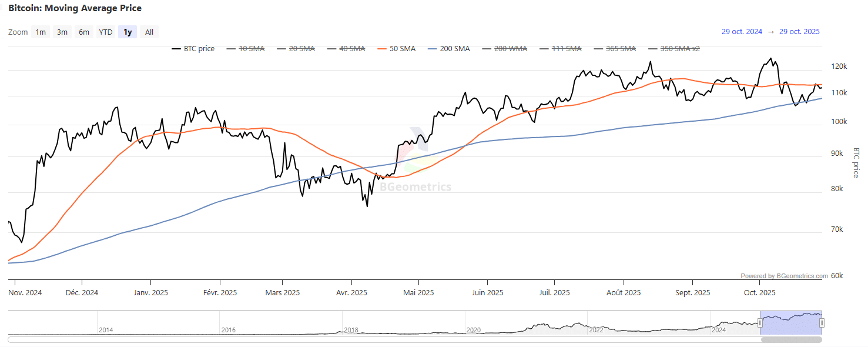Show the 350 SMA x2 series
The image size is (868, 347).
point(680,49)
